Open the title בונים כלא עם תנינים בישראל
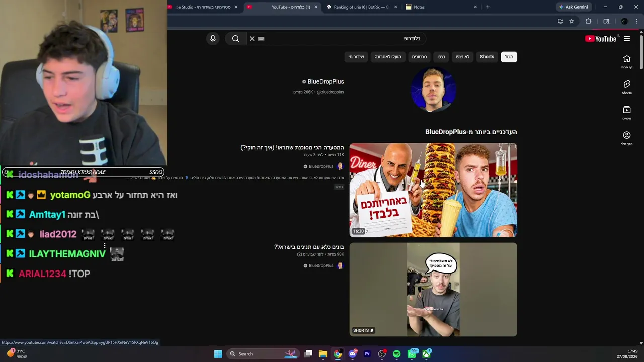This screenshot has width=644, height=362. pos(309,247)
